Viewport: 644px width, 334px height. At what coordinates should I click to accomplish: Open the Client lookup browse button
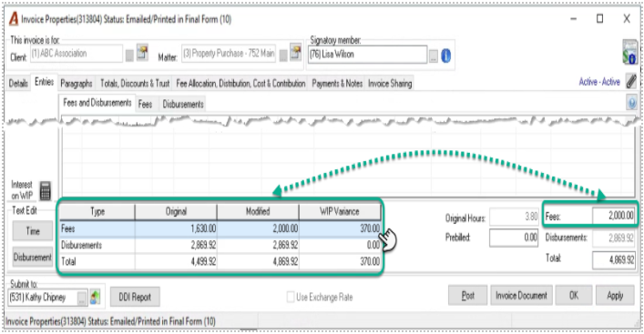click(x=129, y=56)
